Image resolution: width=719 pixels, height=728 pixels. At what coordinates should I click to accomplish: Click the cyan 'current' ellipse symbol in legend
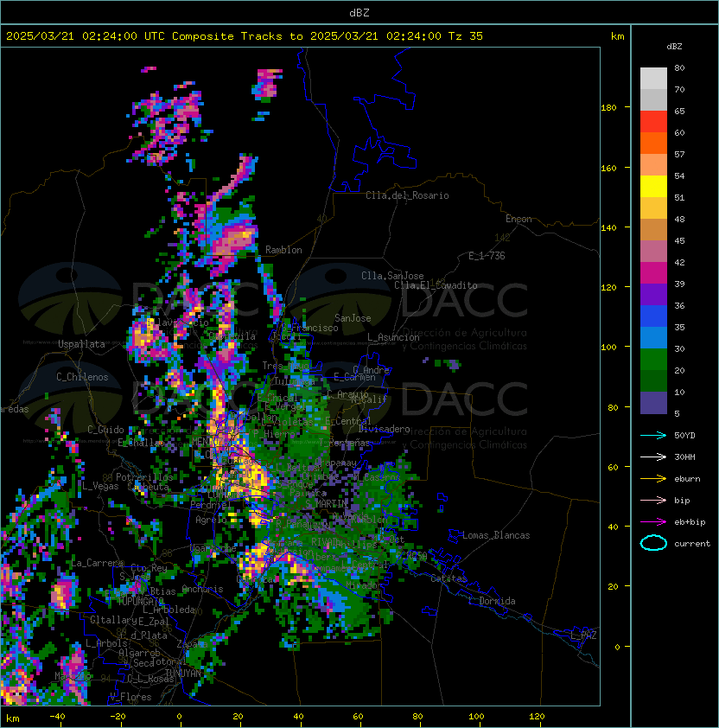click(653, 543)
